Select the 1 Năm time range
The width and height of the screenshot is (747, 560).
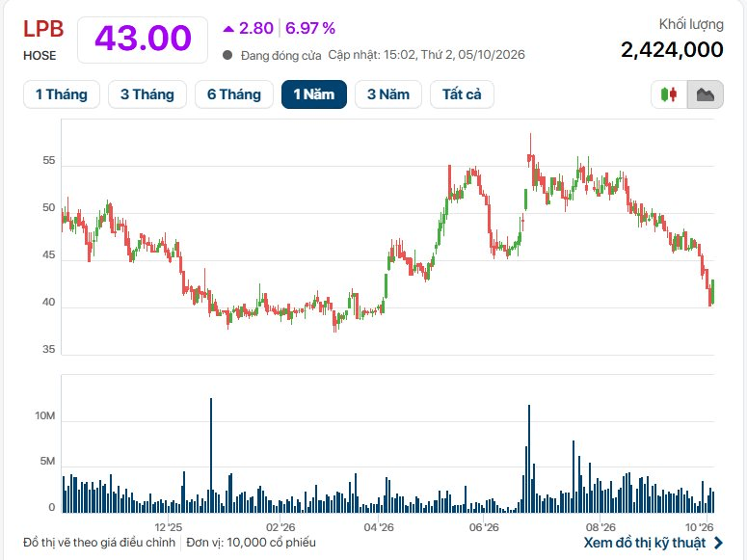[314, 94]
